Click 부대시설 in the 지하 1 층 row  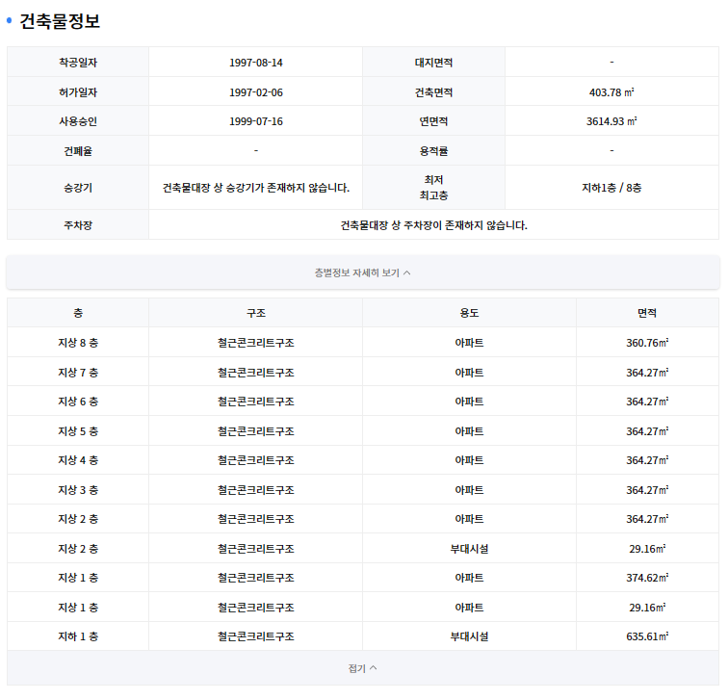pos(469,636)
